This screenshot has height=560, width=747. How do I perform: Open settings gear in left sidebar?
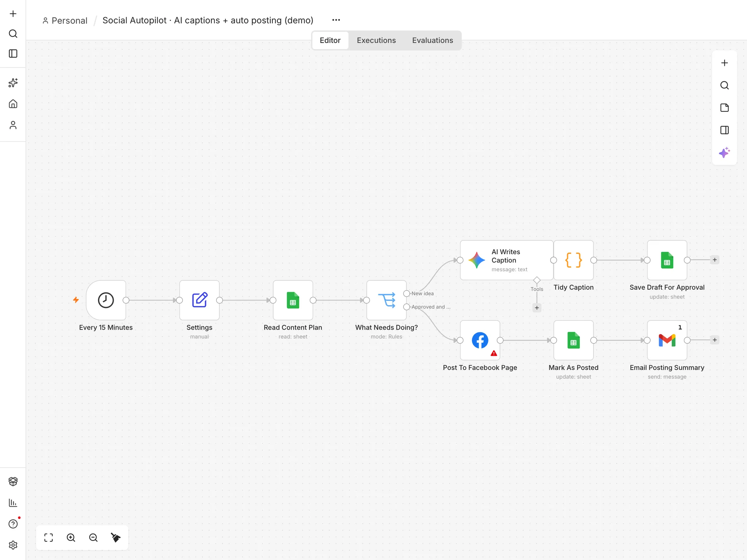click(x=13, y=545)
